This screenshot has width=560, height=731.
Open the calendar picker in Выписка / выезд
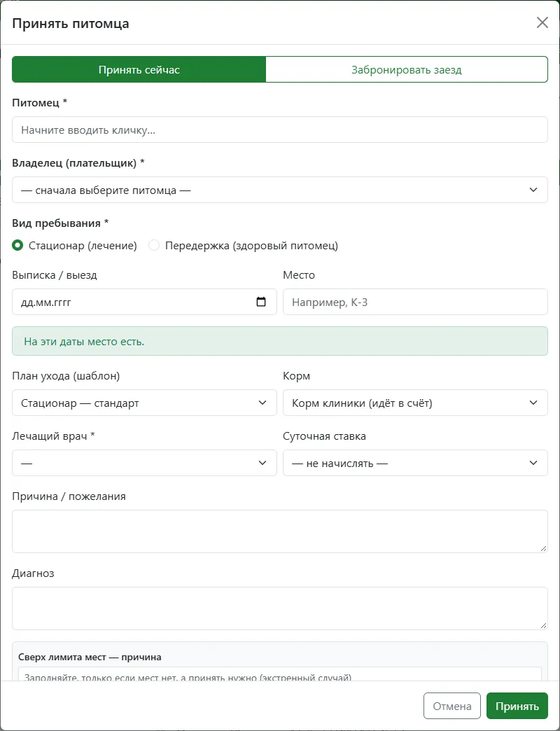click(261, 302)
